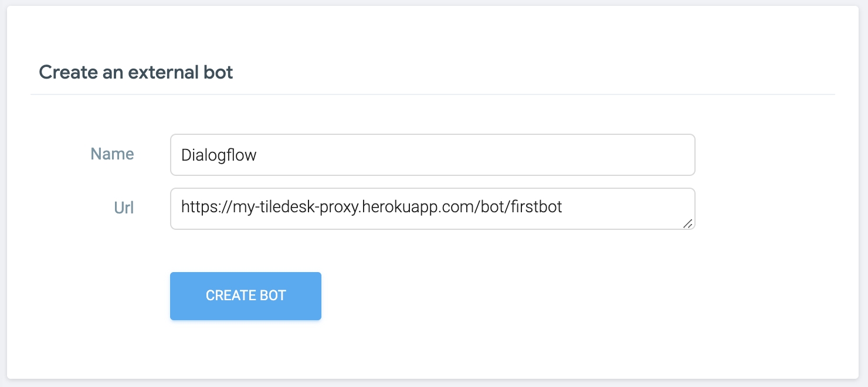
Task: Click the divider line under the heading
Action: click(x=433, y=94)
